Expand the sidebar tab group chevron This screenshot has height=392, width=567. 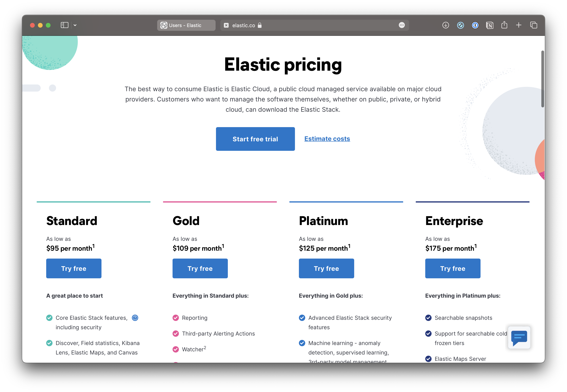pyautogui.click(x=75, y=25)
